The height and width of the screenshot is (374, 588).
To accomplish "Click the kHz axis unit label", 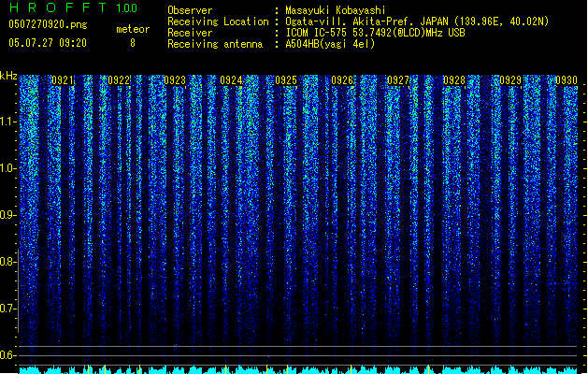I will click(8, 76).
